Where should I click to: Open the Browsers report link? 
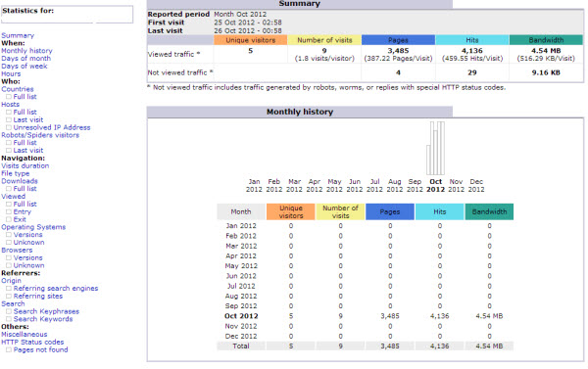point(17,251)
